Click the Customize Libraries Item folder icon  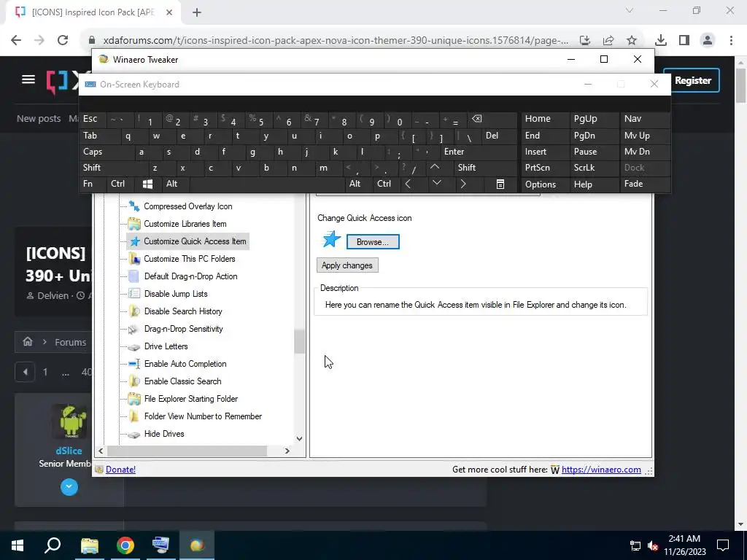click(x=134, y=224)
